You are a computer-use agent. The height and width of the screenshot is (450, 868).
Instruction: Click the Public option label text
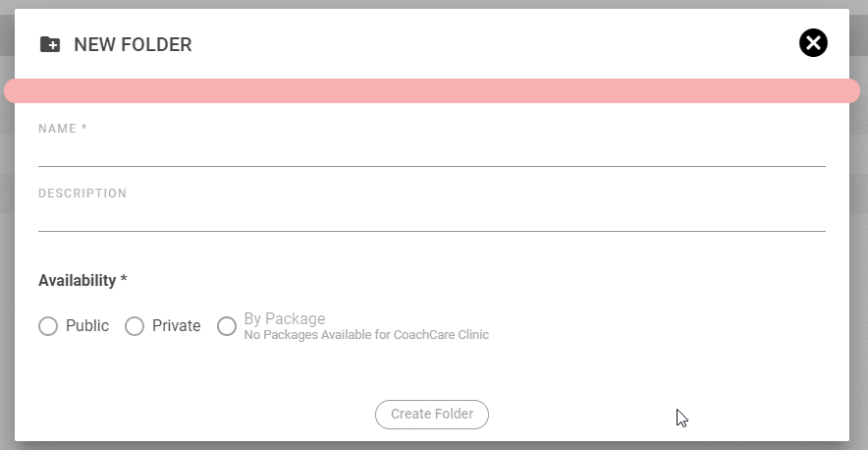point(87,326)
